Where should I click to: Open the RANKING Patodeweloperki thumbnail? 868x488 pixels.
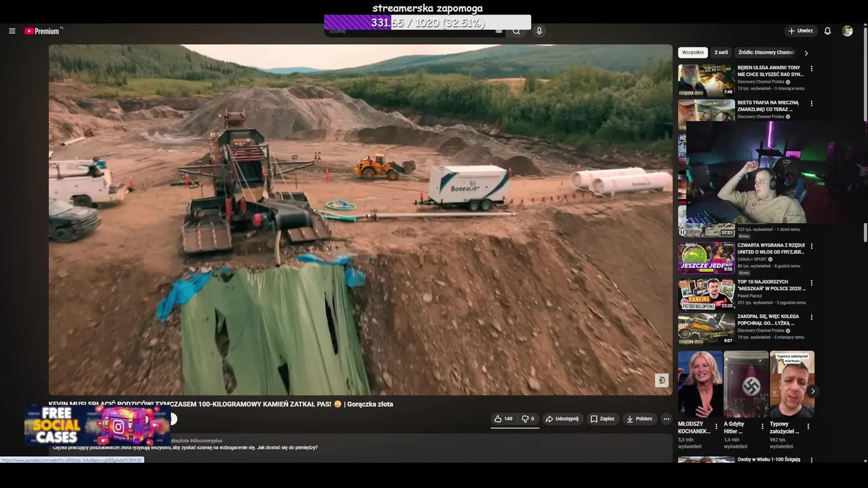[706, 294]
